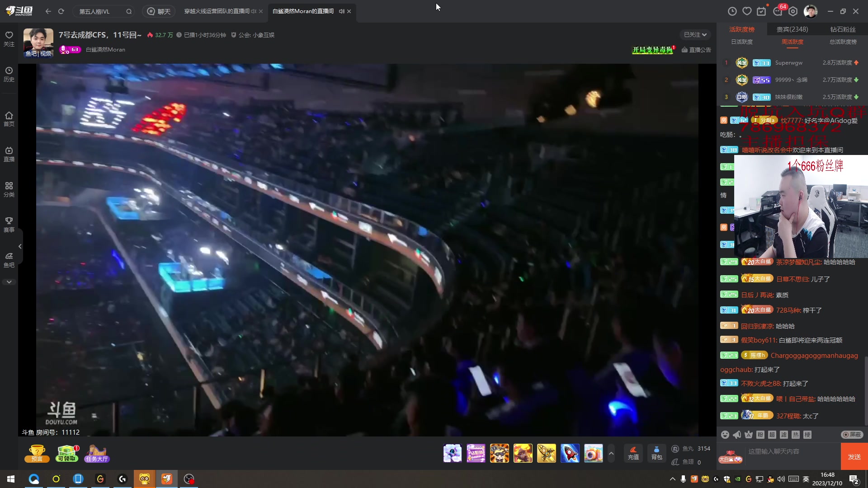Click the 充值 recharge button
868x488 pixels.
tap(633, 453)
